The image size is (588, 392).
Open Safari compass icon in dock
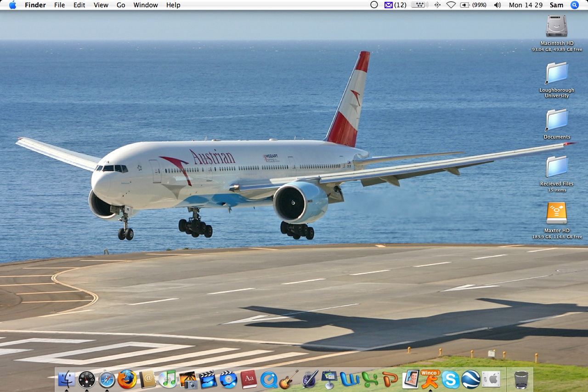click(x=107, y=380)
